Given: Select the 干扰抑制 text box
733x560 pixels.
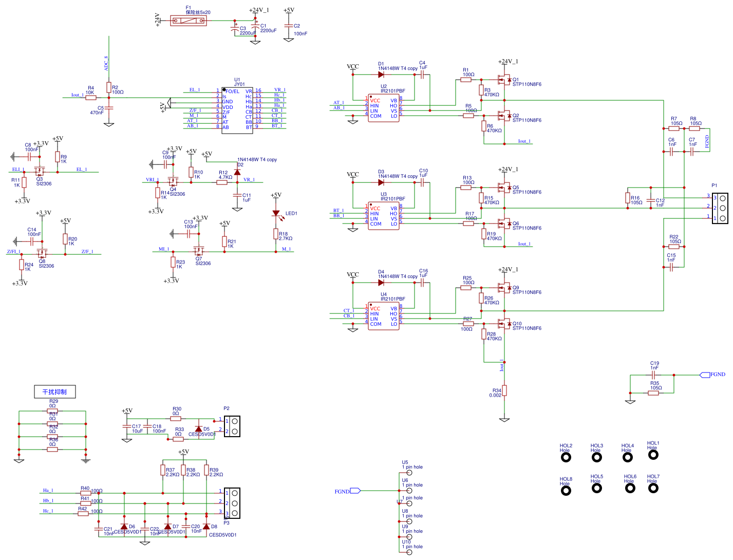Looking at the screenshot, I should pos(54,391).
